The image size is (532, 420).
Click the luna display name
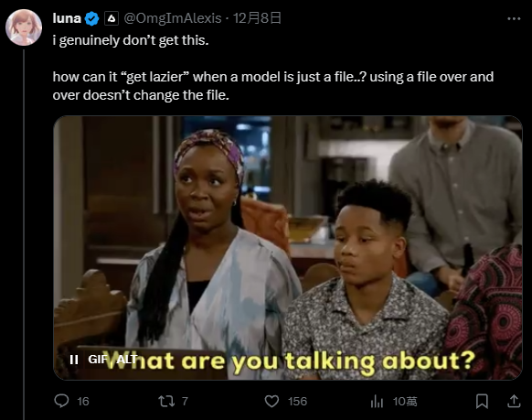67,18
